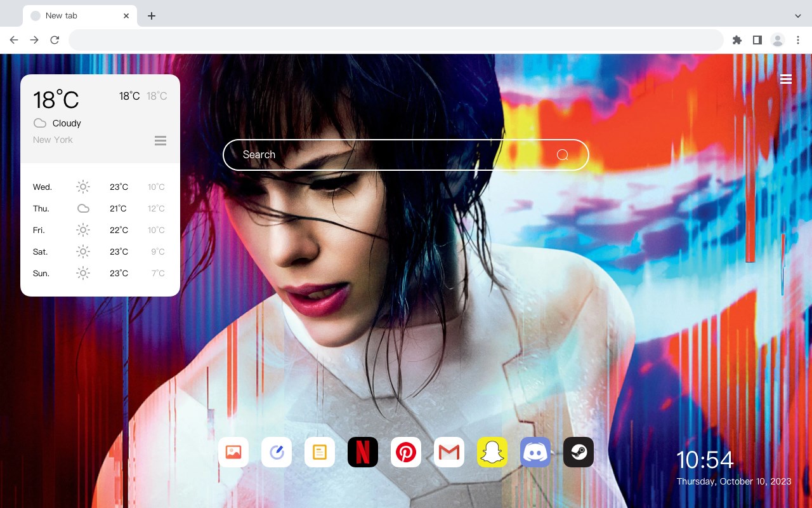Image resolution: width=812 pixels, height=508 pixels.
Task: Open the Chrome three-dot menu
Action: point(798,40)
